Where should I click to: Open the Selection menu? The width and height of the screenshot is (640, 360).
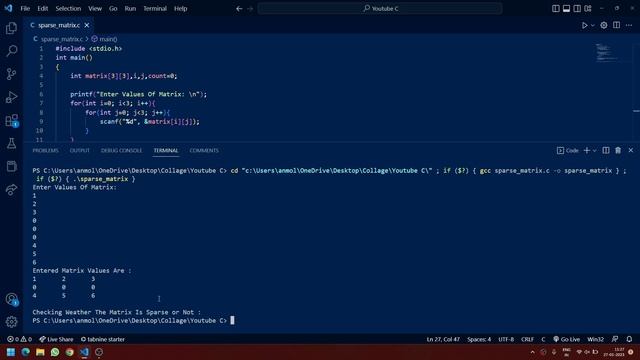[x=68, y=9]
